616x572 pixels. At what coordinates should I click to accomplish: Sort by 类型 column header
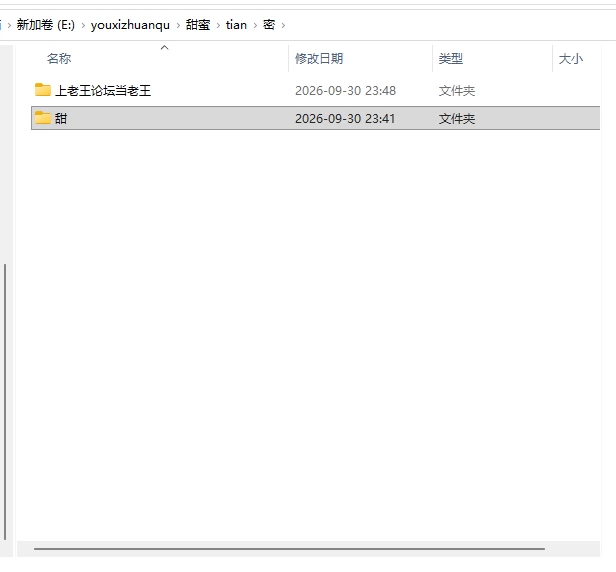(451, 59)
